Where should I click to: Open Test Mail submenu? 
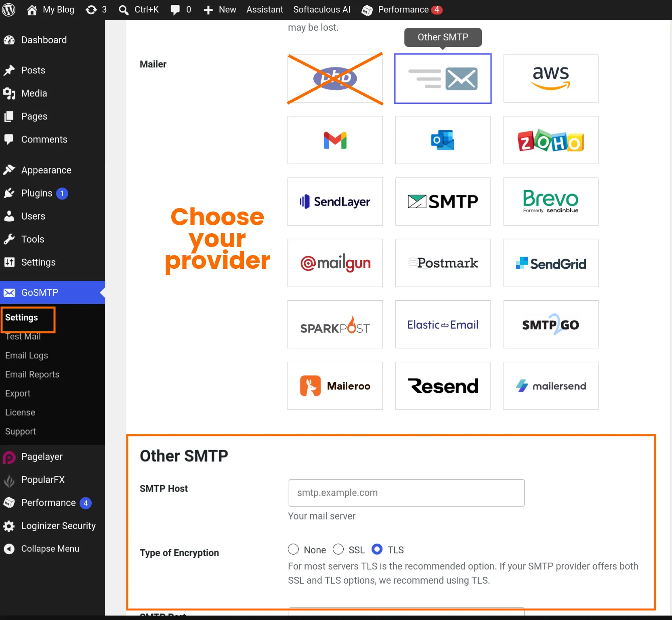(23, 337)
